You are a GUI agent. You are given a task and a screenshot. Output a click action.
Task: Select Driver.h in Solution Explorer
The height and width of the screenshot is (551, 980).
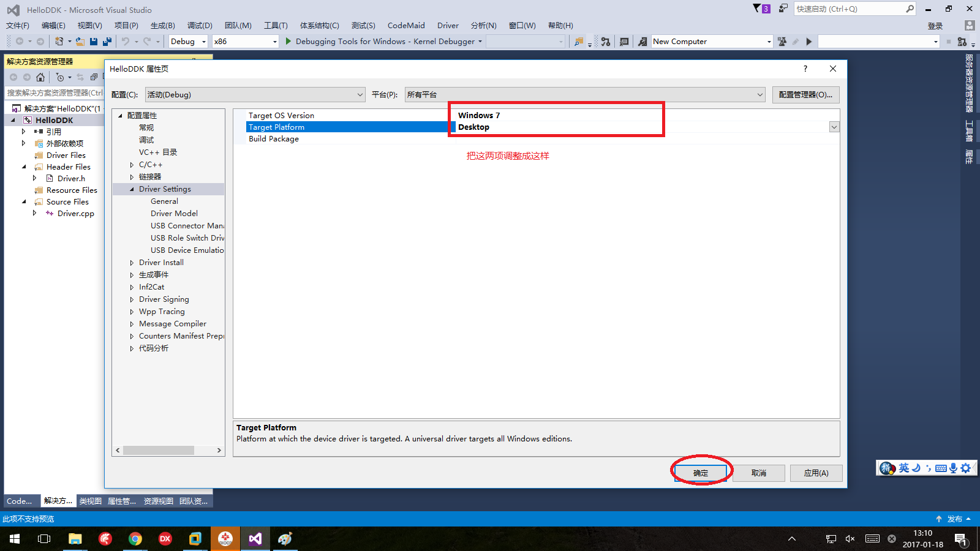72,178
